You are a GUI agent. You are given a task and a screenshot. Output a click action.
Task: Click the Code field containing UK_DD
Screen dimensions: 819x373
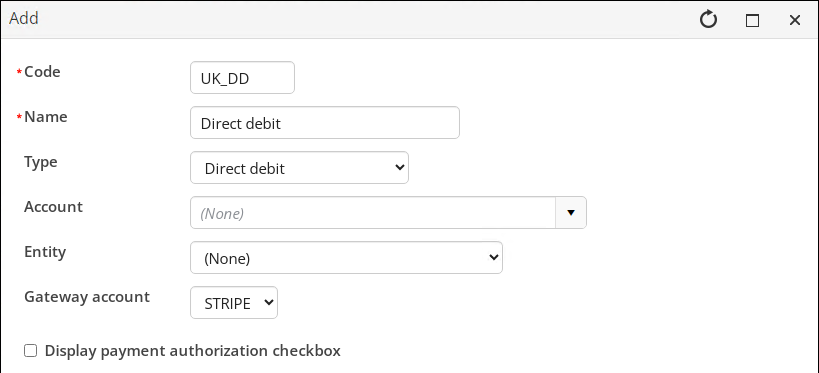pos(242,78)
